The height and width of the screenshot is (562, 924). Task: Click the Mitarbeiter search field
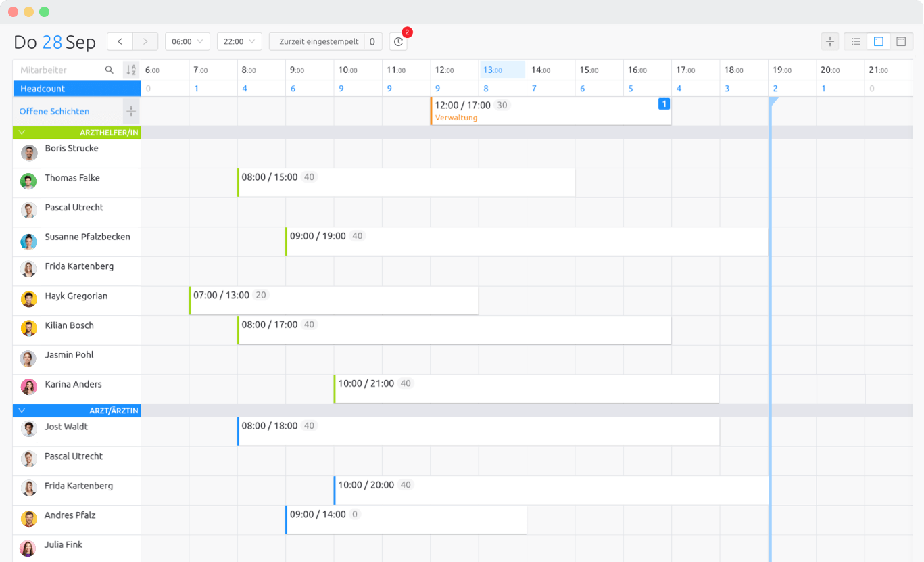[x=59, y=70]
